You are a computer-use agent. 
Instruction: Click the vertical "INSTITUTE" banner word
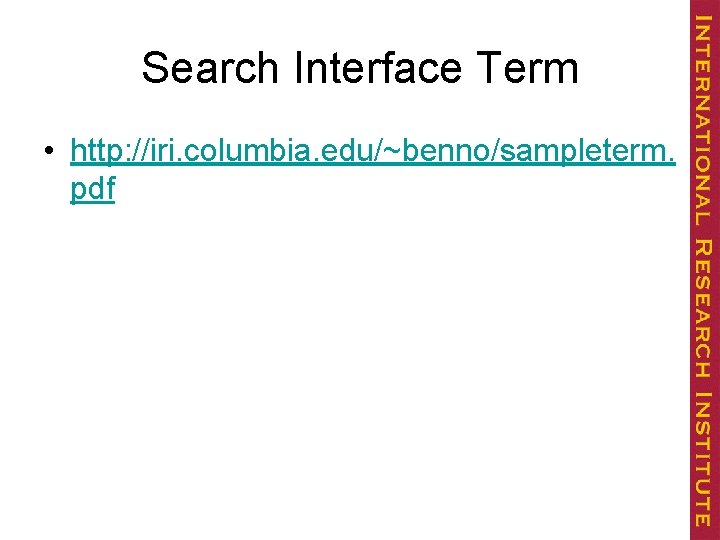[x=704, y=459]
